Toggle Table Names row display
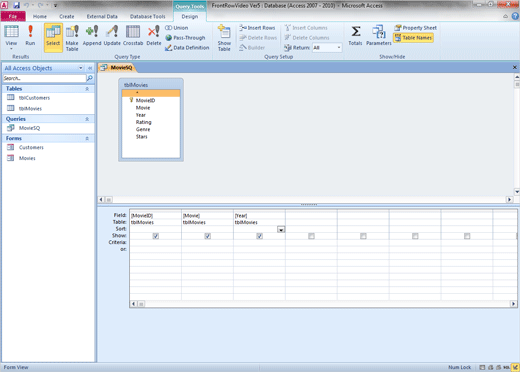Viewport: 520px width, 372px height. pos(413,38)
